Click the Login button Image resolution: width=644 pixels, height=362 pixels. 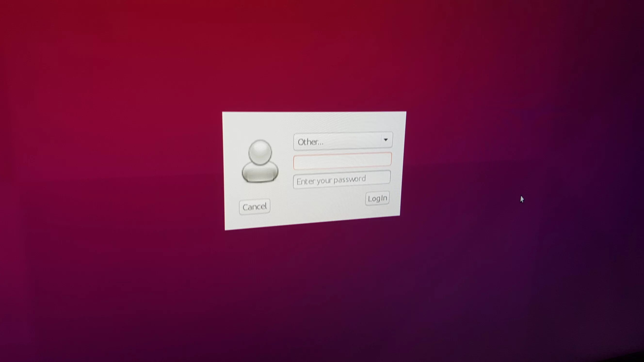coord(377,198)
